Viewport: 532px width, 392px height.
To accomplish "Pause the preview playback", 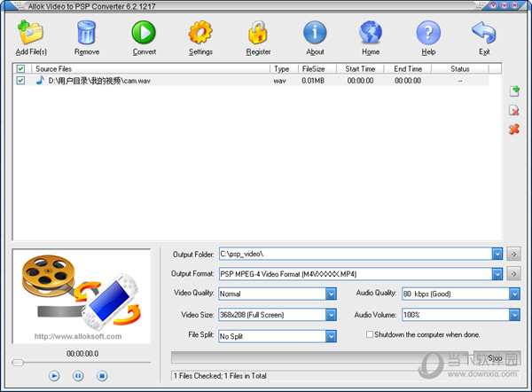I will click(78, 376).
